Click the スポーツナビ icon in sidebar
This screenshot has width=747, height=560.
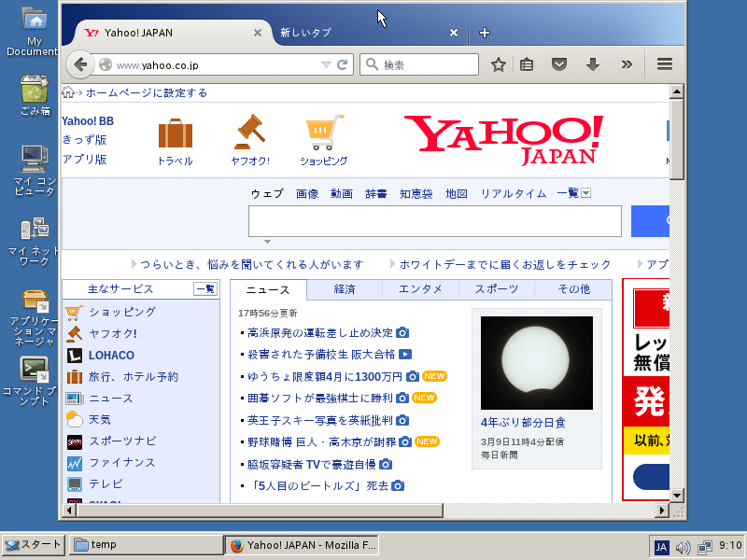tap(75, 441)
